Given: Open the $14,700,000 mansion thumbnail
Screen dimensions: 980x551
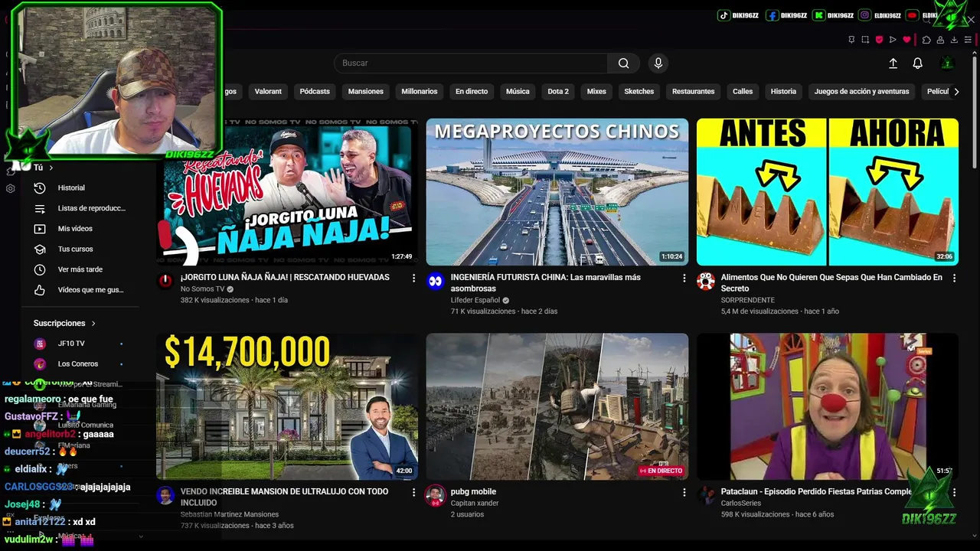Looking at the screenshot, I should coord(287,406).
